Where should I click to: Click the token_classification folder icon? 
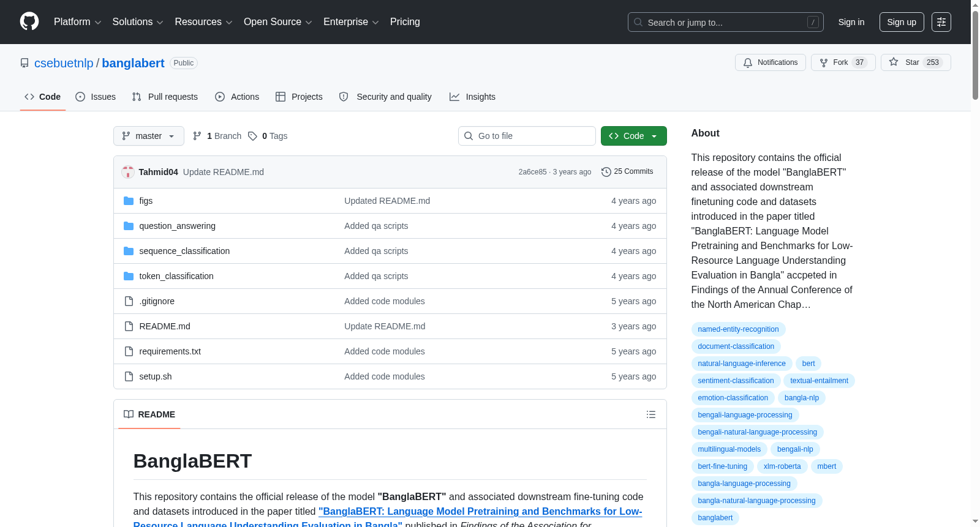pyautogui.click(x=129, y=276)
